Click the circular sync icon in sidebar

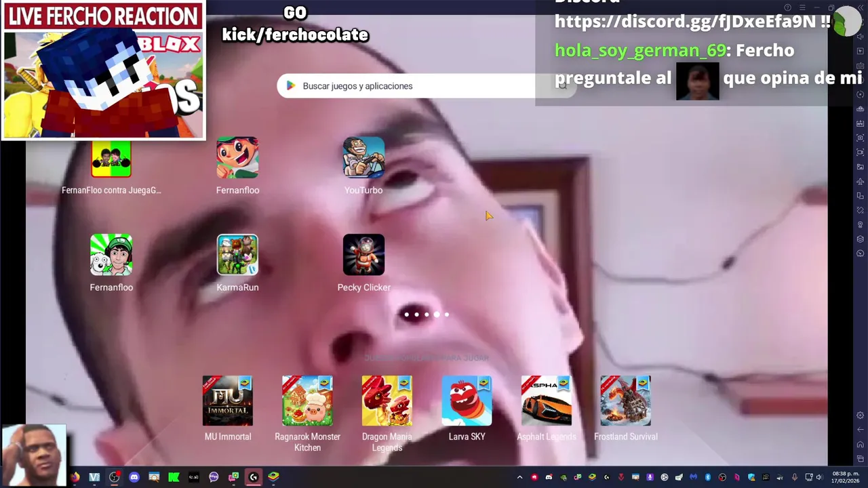click(x=860, y=94)
